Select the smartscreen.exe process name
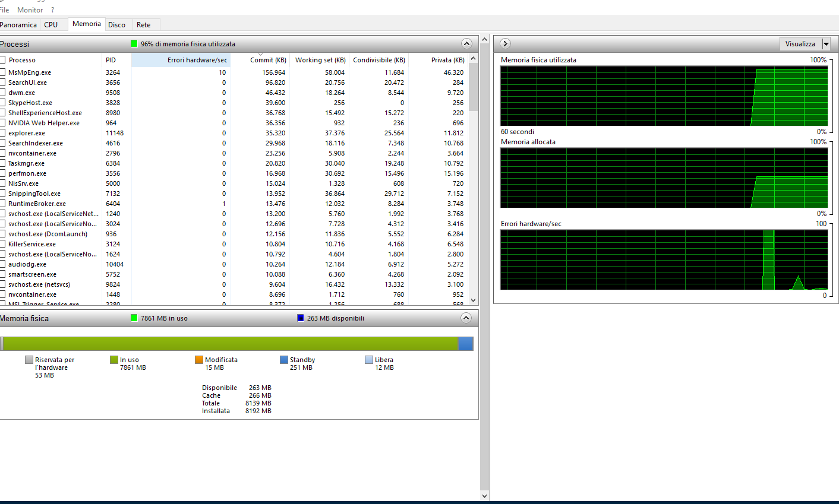This screenshot has height=504, width=839. point(33,274)
